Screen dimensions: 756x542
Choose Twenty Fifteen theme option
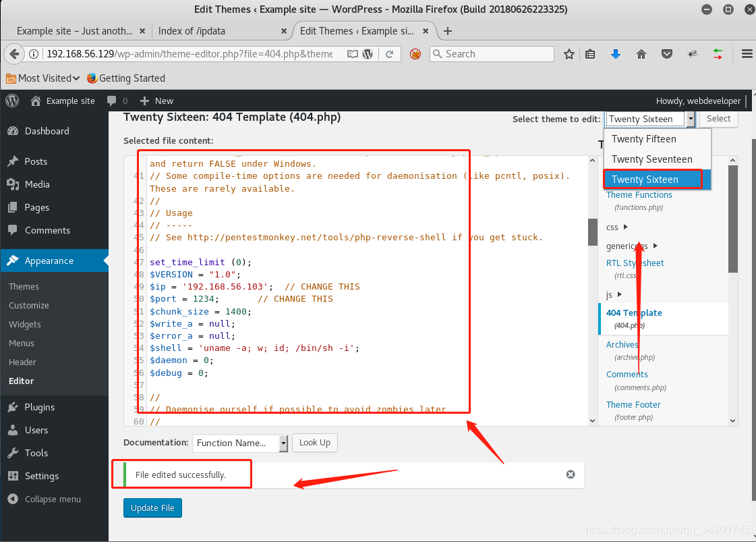[657, 139]
